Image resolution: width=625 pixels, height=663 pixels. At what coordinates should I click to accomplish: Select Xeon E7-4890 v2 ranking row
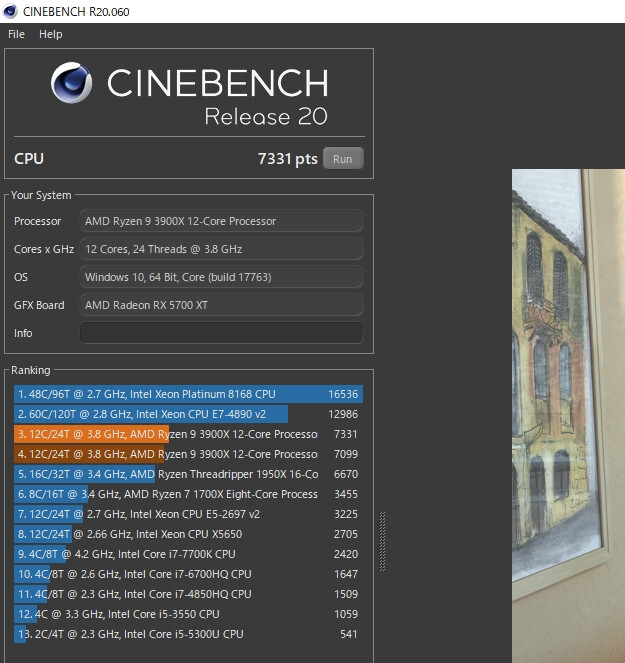[188, 414]
